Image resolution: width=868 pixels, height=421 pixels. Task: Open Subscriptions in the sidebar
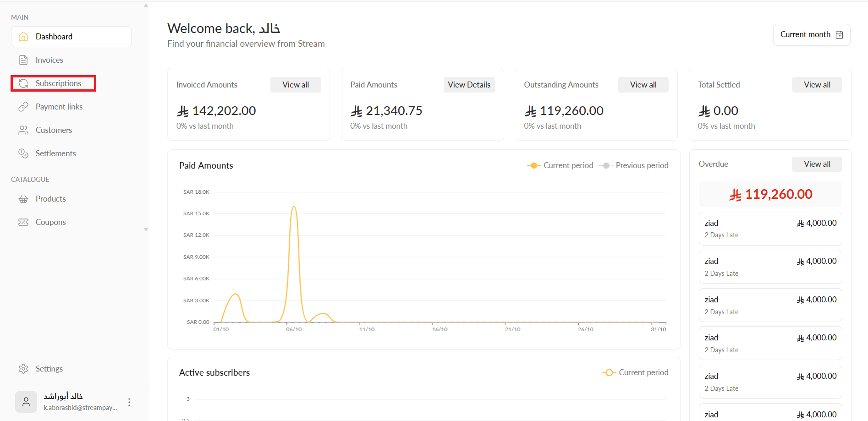coord(58,83)
